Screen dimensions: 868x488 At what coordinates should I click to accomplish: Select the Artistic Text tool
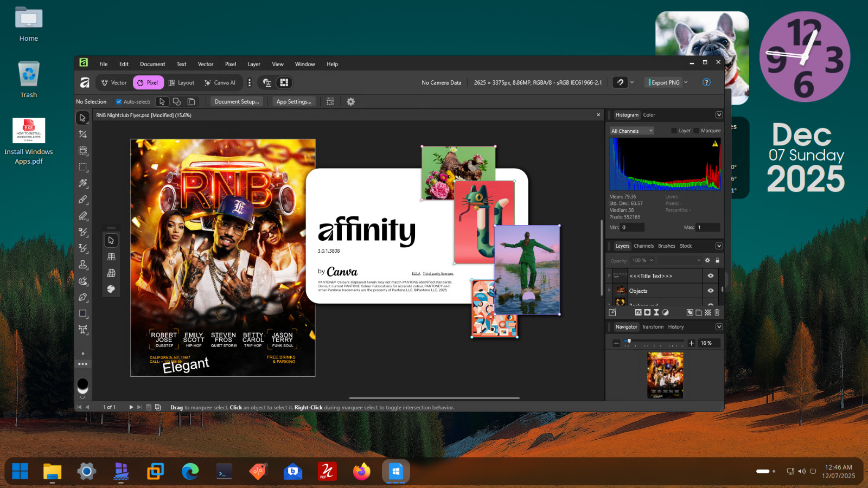pyautogui.click(x=82, y=330)
